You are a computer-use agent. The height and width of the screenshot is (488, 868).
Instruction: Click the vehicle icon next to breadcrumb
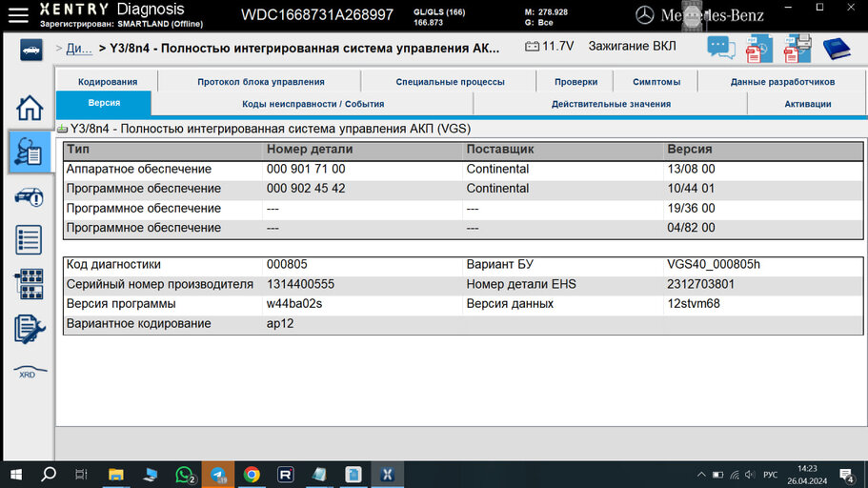[31, 50]
